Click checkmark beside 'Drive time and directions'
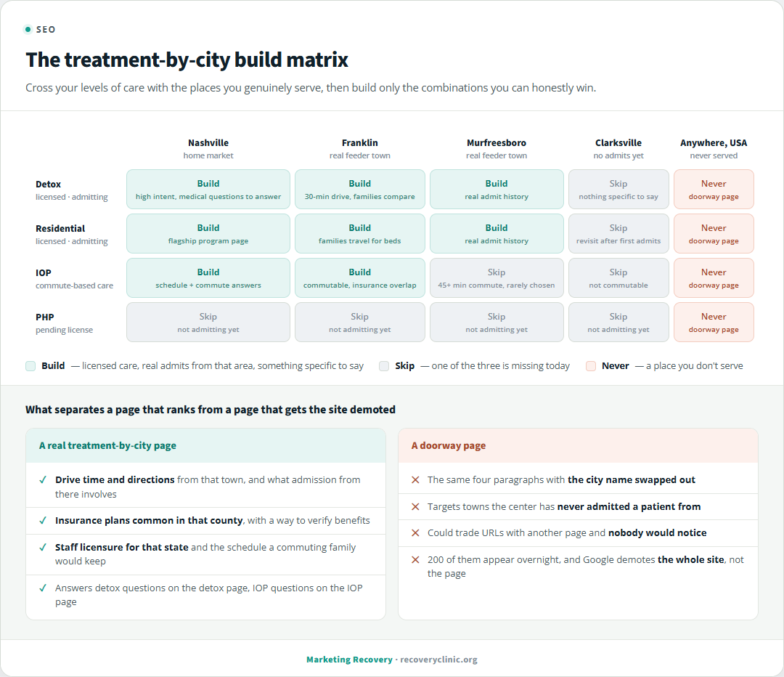The width and height of the screenshot is (784, 677). (43, 480)
